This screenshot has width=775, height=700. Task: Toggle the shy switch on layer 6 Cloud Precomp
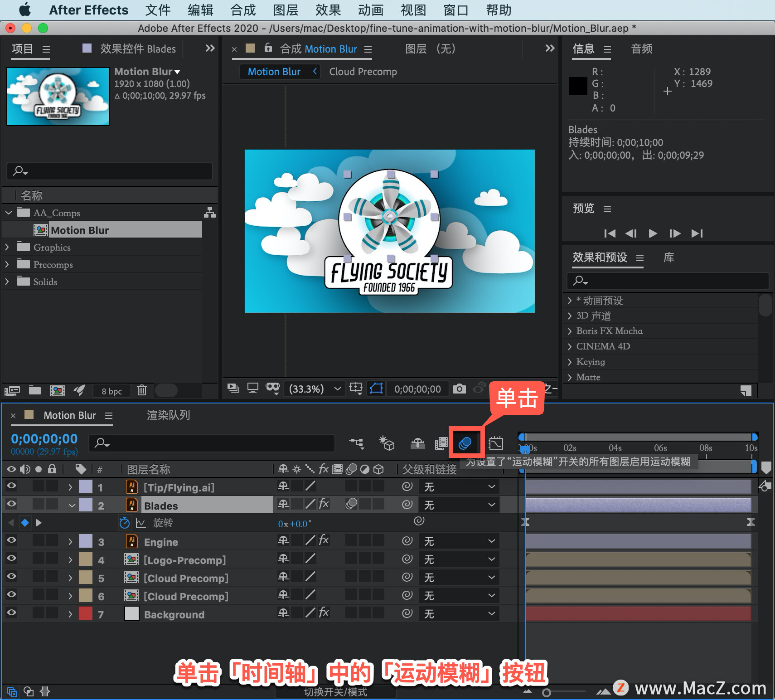[x=283, y=594]
